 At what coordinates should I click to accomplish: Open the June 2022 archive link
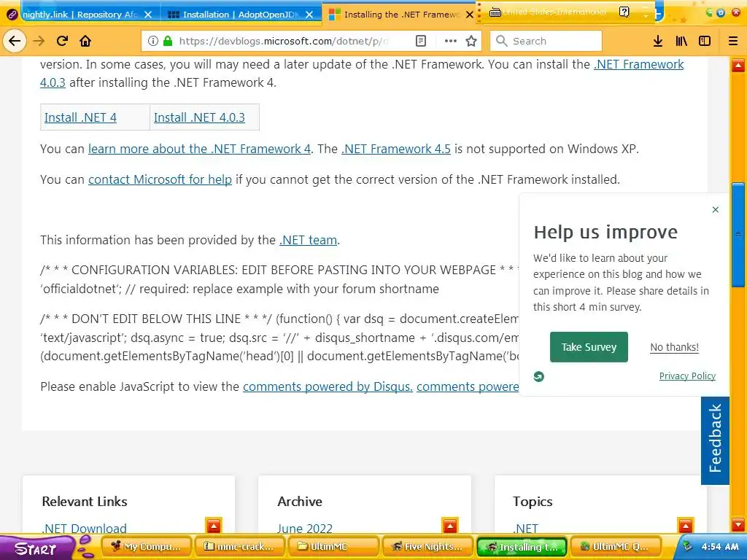[305, 528]
